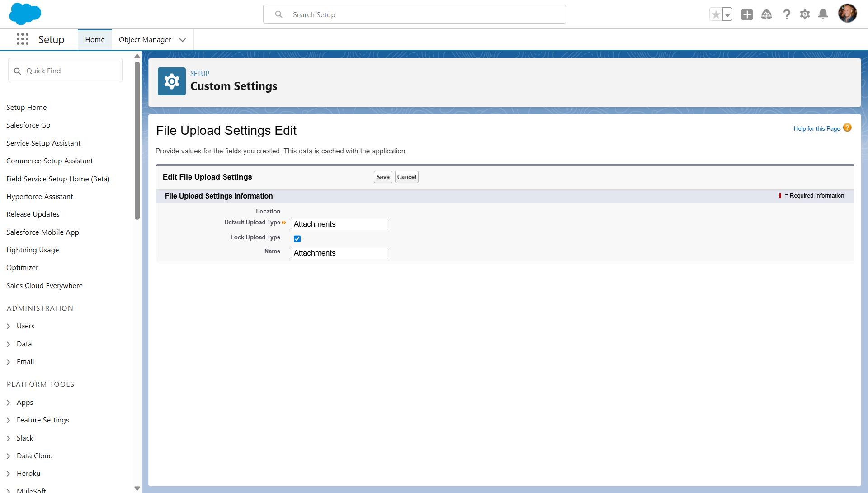Expand the Users tree item

pyautogui.click(x=9, y=326)
